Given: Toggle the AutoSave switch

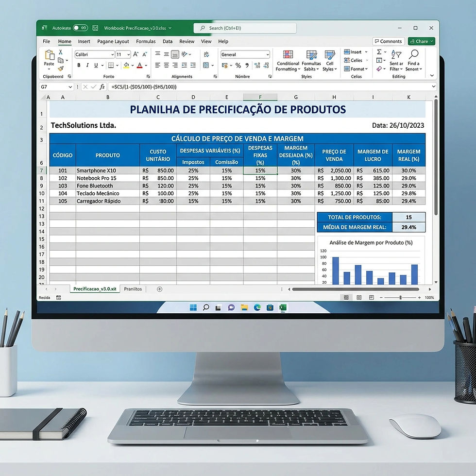Looking at the screenshot, I should point(81,28).
